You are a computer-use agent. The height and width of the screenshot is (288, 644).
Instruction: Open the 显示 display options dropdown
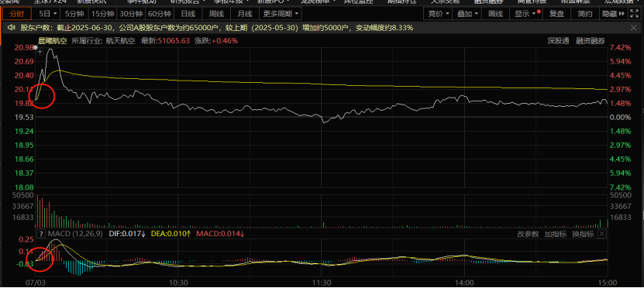(526, 13)
